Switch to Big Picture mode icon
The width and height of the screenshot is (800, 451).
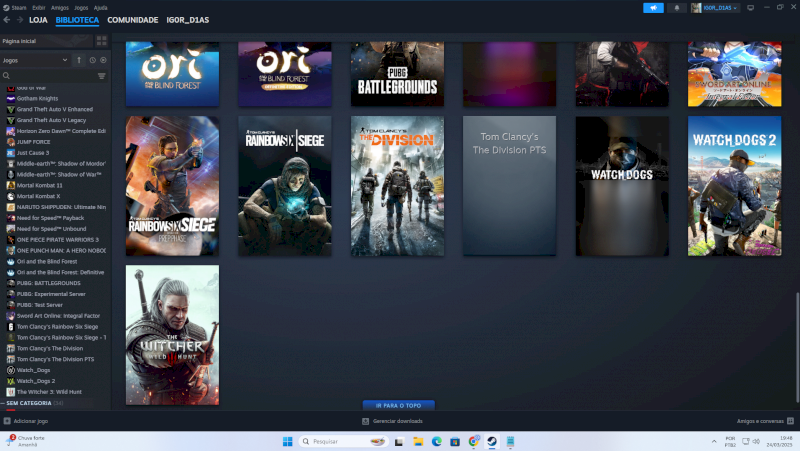pos(750,8)
